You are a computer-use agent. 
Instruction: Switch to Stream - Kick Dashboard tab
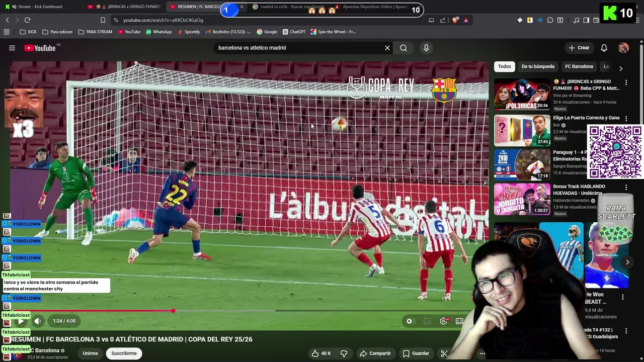[40, 7]
